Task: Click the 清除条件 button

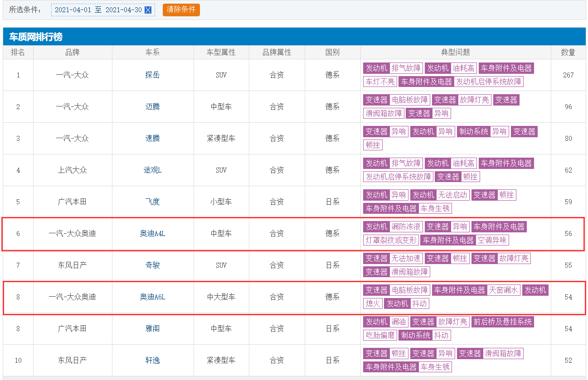Action: pos(181,10)
